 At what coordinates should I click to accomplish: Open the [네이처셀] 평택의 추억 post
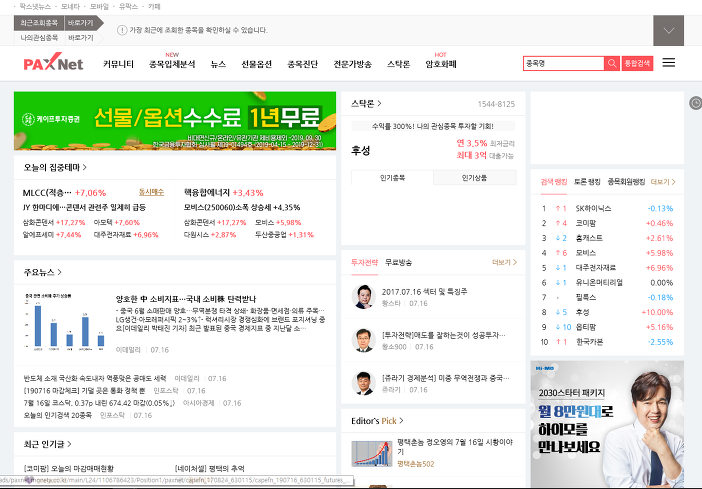point(210,468)
